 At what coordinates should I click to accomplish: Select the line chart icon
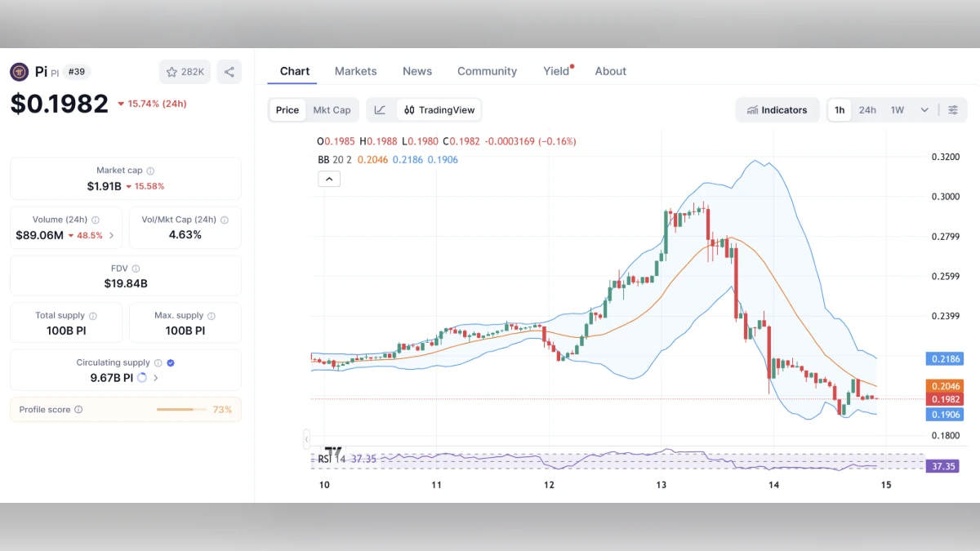pos(380,110)
